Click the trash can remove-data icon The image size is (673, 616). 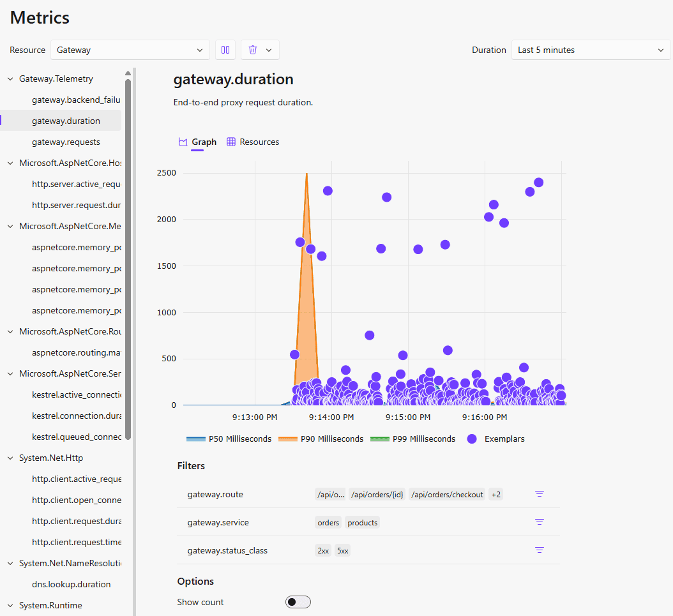(253, 50)
